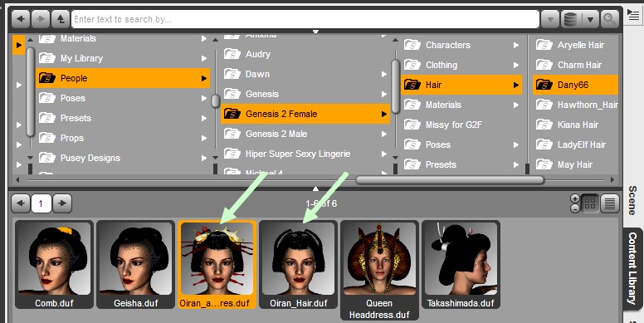Go up one folder level
Screen dimensions: 644x323
[x=61, y=19]
